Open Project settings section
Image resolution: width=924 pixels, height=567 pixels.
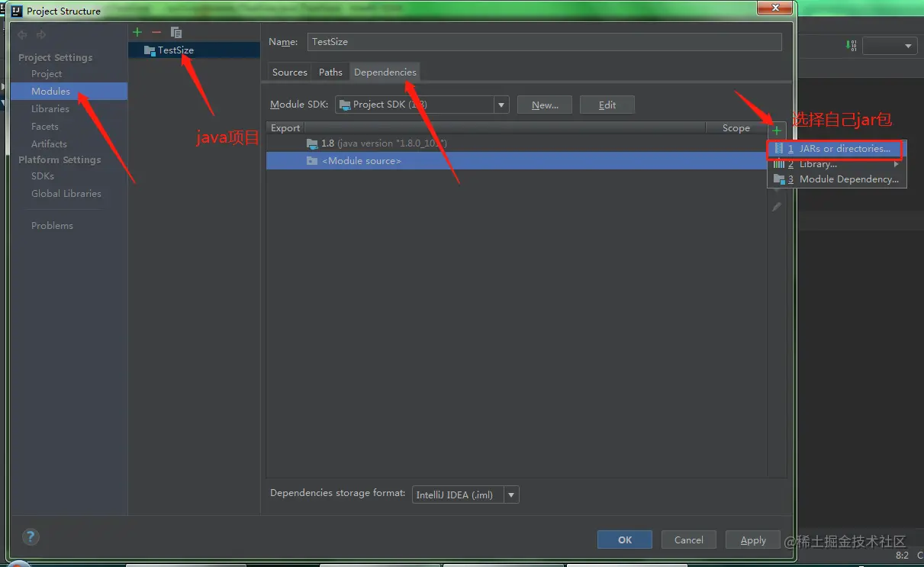[47, 74]
